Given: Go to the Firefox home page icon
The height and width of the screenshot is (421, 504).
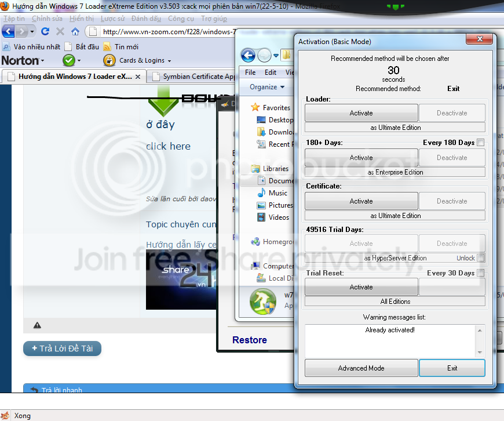Looking at the screenshot, I should (75, 31).
